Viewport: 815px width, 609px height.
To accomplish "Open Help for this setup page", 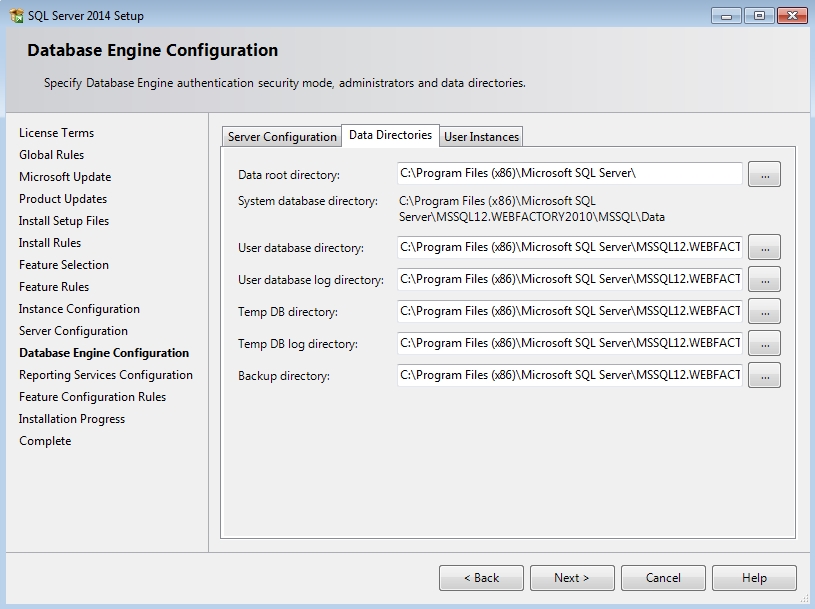I will click(754, 577).
